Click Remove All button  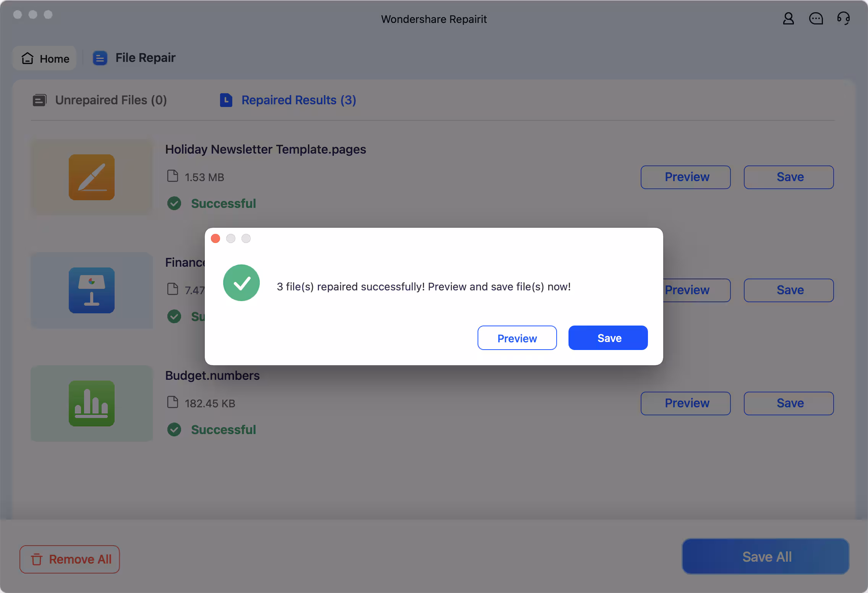[x=70, y=559]
